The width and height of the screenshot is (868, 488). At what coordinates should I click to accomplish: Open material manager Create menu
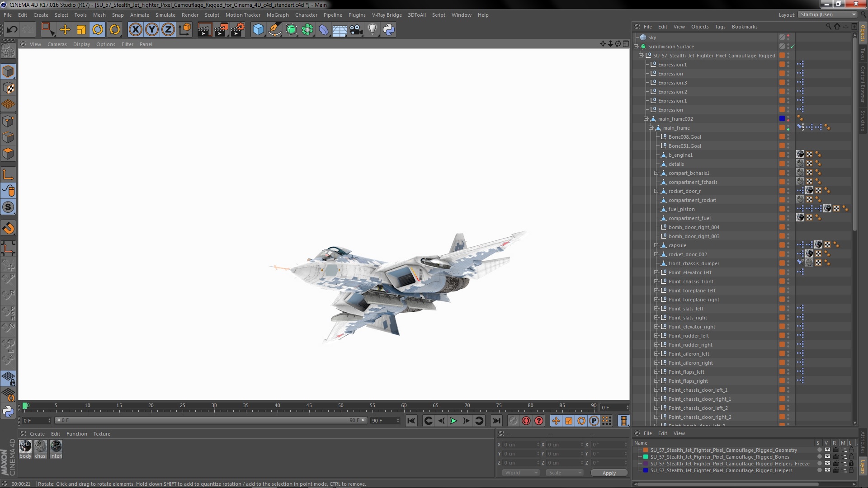tap(37, 434)
